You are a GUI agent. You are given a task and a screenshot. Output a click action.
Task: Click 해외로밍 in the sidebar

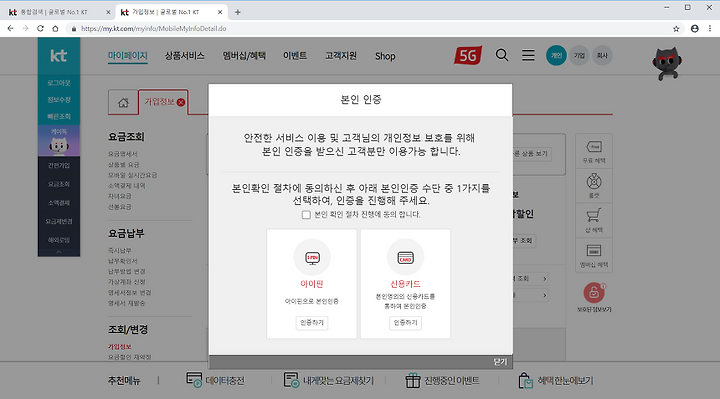tap(59, 240)
